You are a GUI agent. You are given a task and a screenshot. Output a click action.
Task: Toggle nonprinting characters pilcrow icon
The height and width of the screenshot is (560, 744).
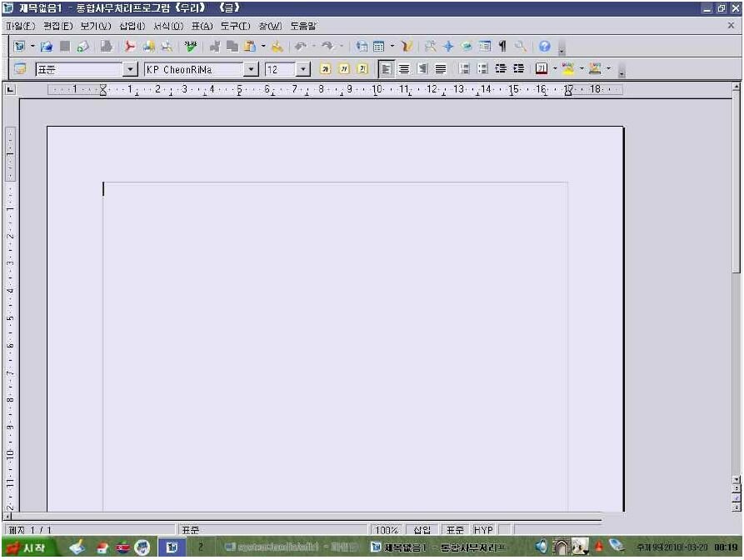pyautogui.click(x=502, y=46)
